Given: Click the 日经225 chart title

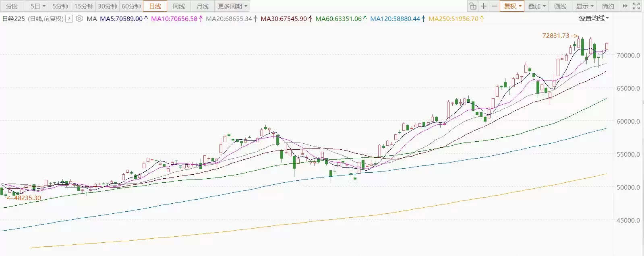Looking at the screenshot, I should [x=14, y=19].
